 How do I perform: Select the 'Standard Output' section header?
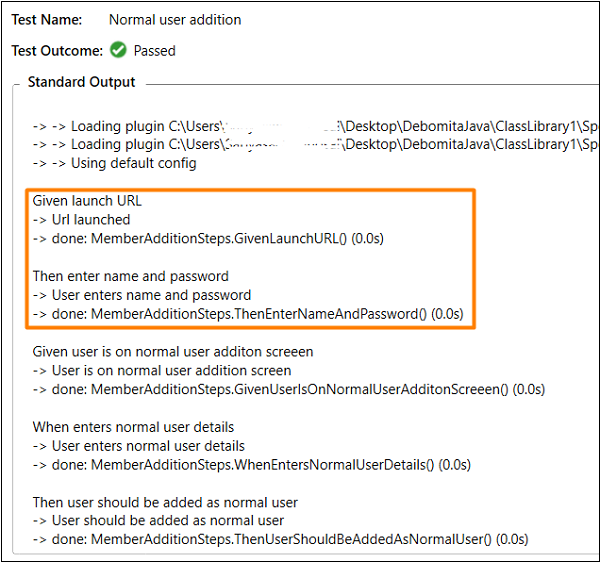point(81,82)
